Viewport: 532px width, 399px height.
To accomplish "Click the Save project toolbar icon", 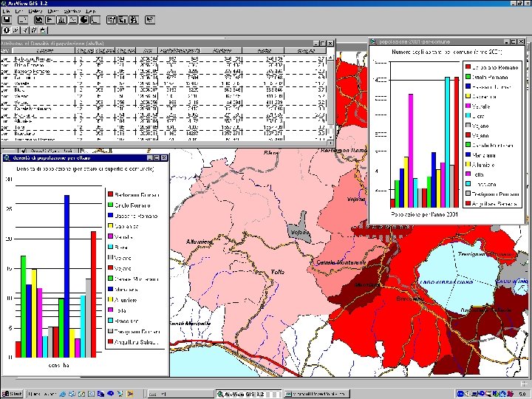I will pos(7,20).
